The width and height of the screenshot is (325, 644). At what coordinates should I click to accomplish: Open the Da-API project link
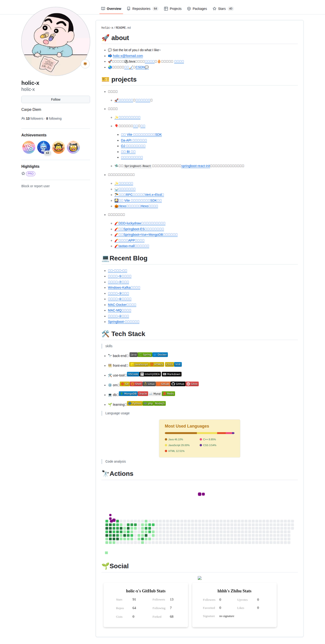(134, 140)
